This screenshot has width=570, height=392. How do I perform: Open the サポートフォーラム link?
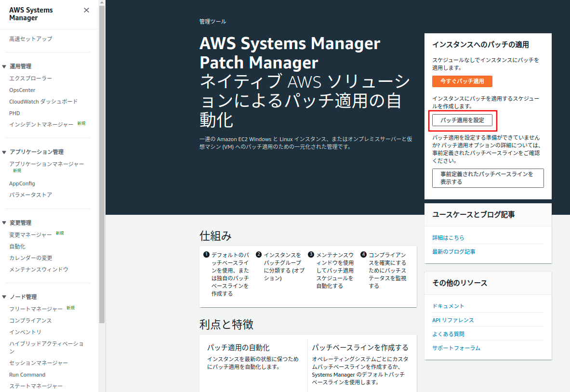click(x=456, y=348)
